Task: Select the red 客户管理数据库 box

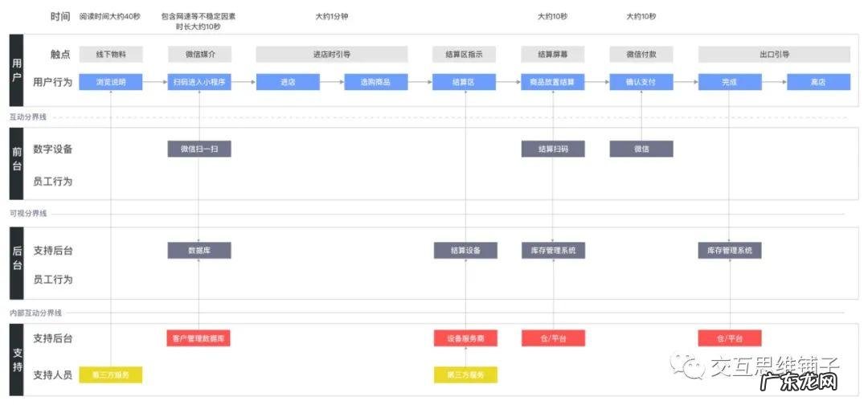Action: tap(199, 338)
